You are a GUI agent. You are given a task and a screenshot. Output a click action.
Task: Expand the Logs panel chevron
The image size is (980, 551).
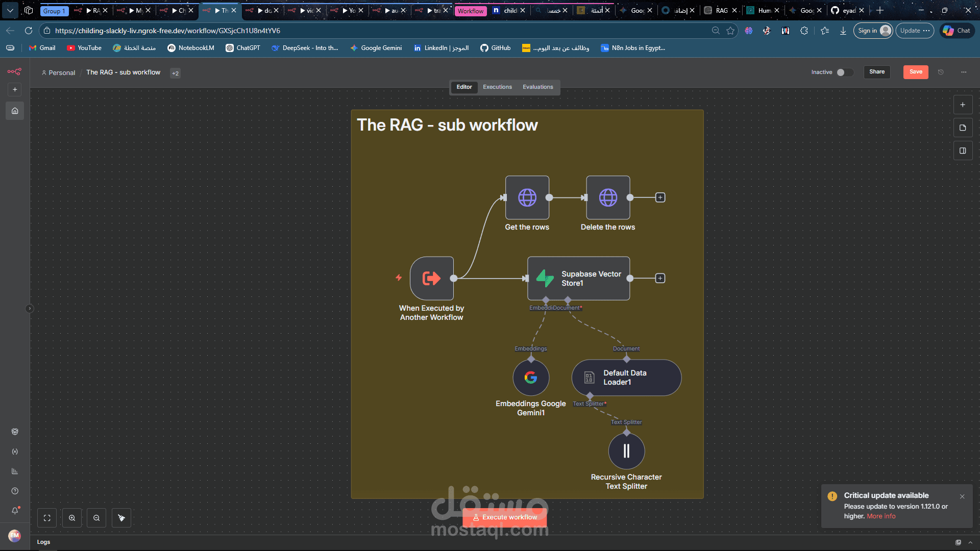pyautogui.click(x=970, y=542)
